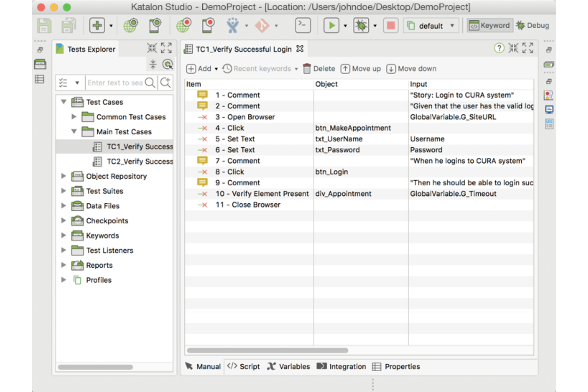
Task: Open the Spy Mobile icon
Action: click(x=155, y=25)
